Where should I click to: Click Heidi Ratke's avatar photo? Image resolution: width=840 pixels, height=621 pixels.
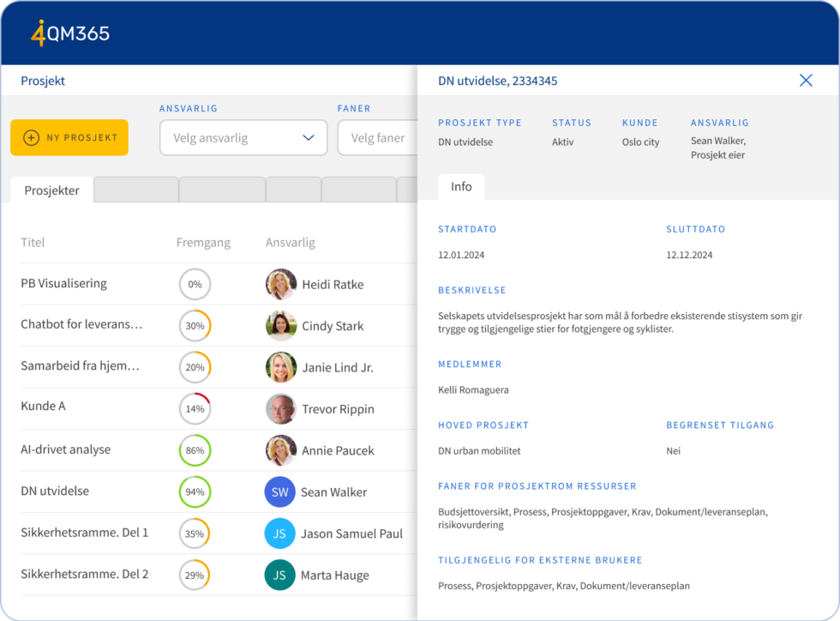coord(281,284)
